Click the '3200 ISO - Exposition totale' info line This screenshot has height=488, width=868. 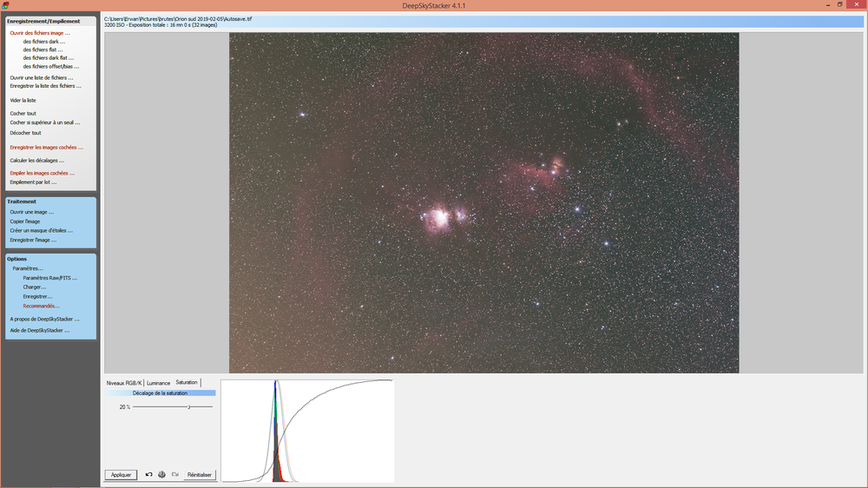[x=161, y=25]
